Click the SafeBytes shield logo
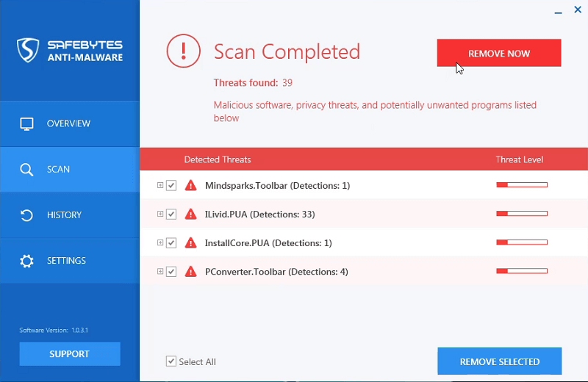Image resolution: width=588 pixels, height=382 pixels. pyautogui.click(x=28, y=50)
